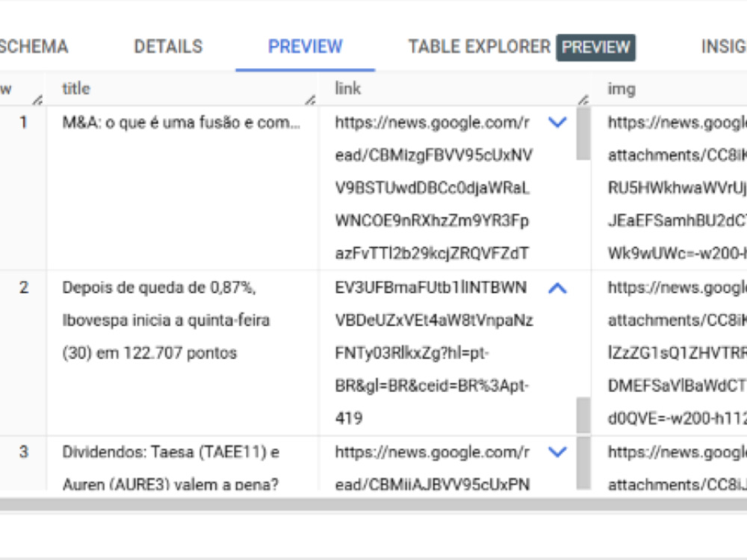Open the DETAILS tab
Screen dimensions: 747x560
point(168,46)
